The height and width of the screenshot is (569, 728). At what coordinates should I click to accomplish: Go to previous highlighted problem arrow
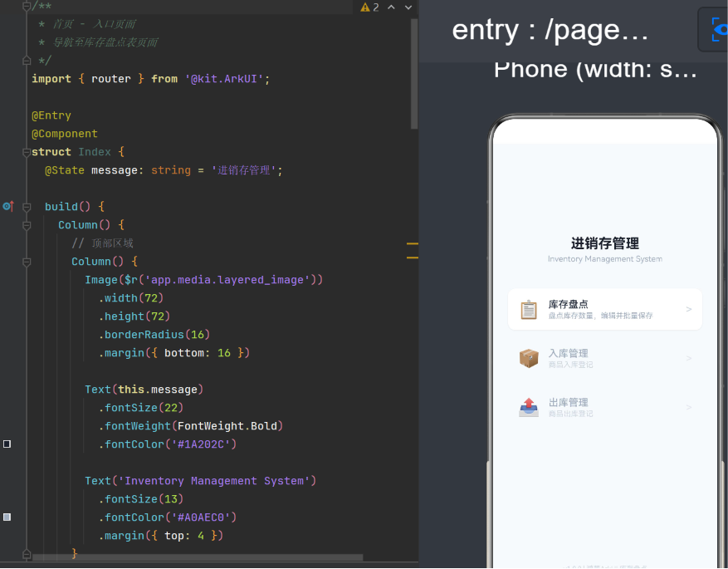point(391,7)
